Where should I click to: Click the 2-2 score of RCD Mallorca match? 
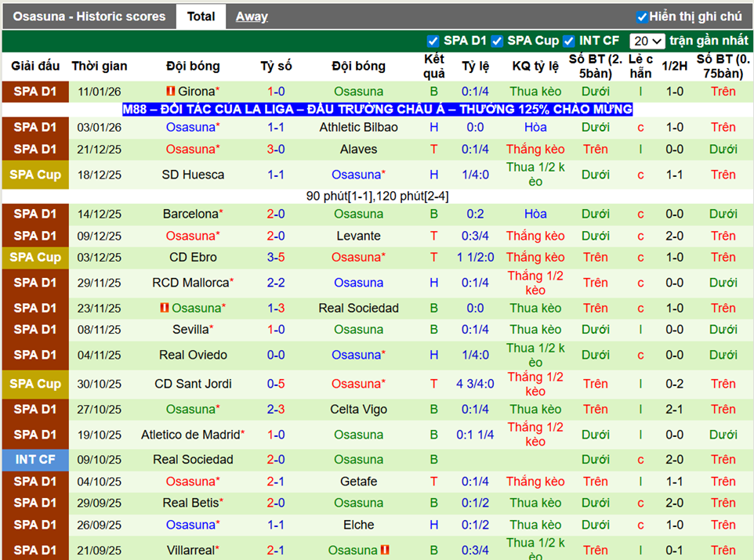click(276, 283)
